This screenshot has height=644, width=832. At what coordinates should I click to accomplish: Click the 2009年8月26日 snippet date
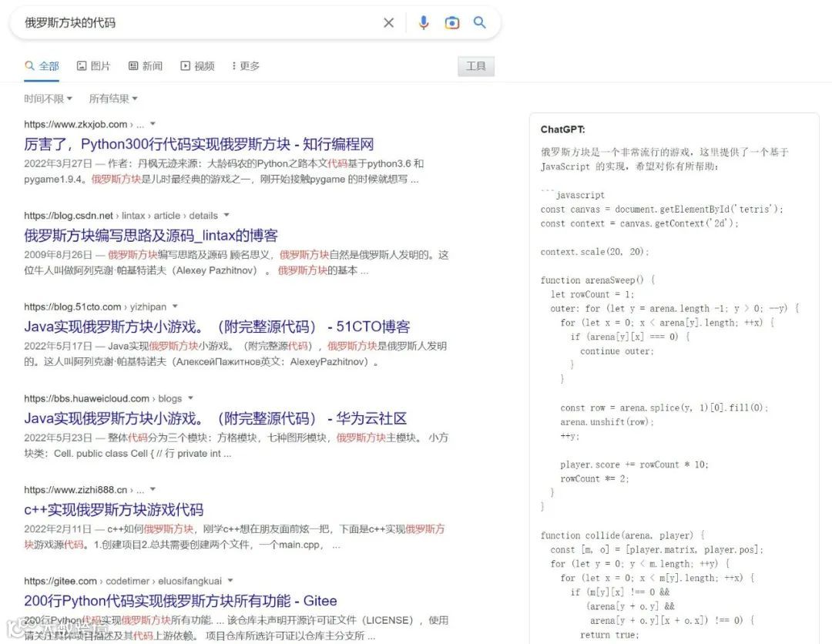coord(58,255)
